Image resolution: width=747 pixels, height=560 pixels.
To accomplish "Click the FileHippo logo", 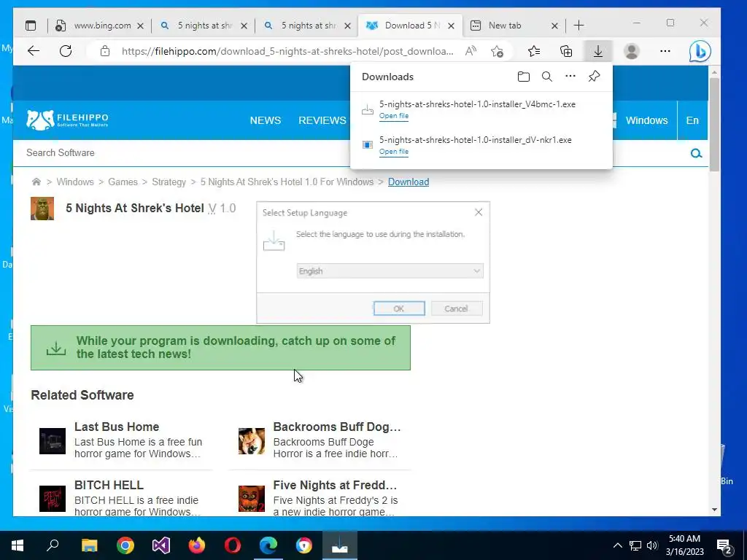I will 67,120.
